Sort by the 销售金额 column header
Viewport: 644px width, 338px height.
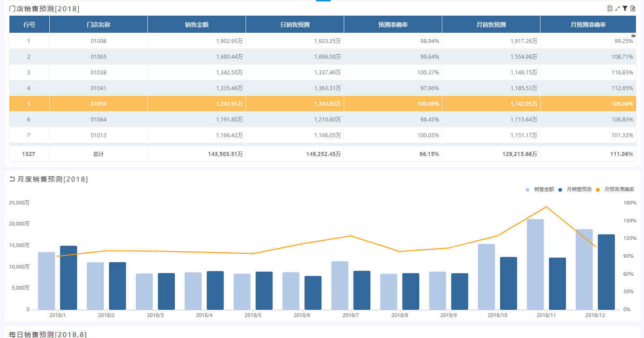coord(197,25)
